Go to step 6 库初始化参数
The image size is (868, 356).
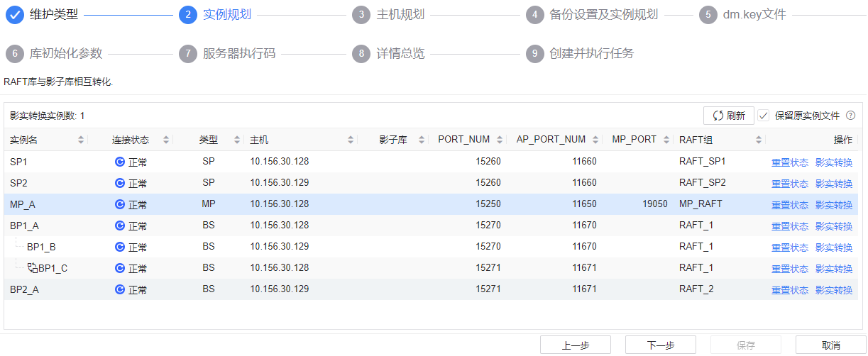point(54,54)
